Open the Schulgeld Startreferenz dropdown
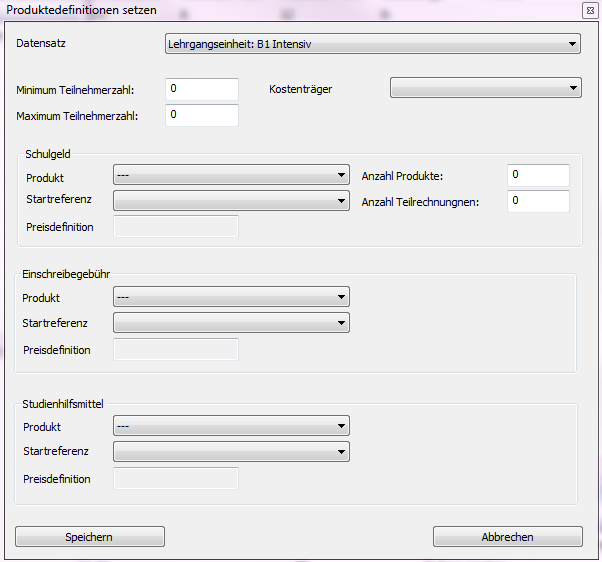602x562 pixels. coord(231,200)
